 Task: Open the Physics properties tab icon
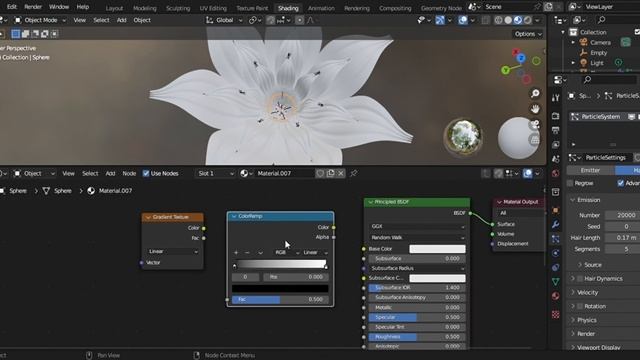556,253
